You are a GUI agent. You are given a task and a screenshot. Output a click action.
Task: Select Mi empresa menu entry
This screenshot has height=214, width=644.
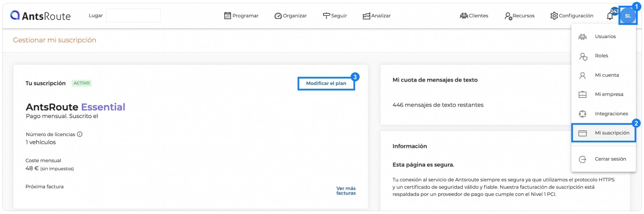604,95
